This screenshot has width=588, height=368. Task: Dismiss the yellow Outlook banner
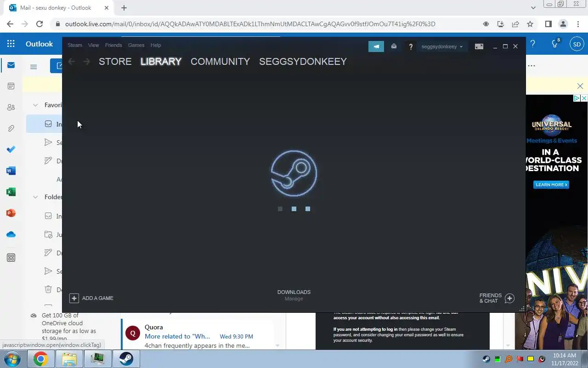click(x=580, y=86)
